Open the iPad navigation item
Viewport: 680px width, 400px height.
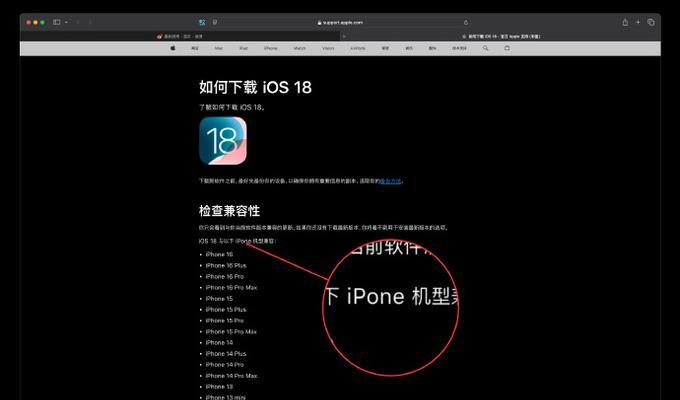tap(244, 48)
